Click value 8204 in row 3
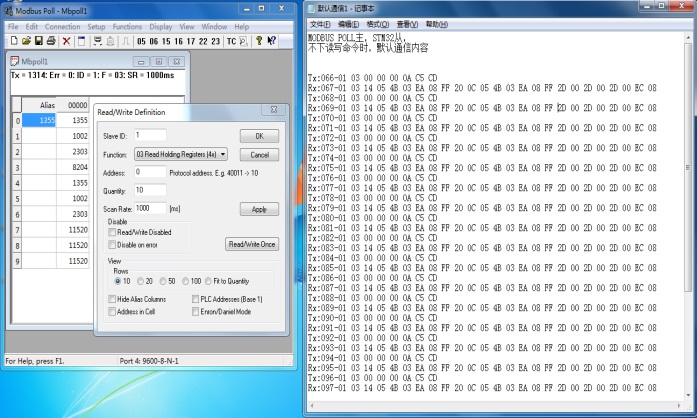697x418 pixels. pyautogui.click(x=72, y=167)
